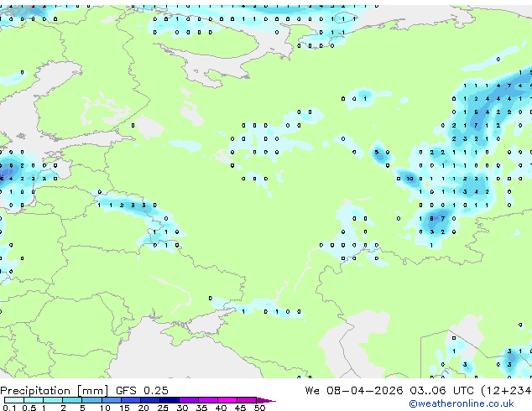The image size is (532, 411).
Task: Click the 20–25 mm legend color swatch
Action: 149,400
